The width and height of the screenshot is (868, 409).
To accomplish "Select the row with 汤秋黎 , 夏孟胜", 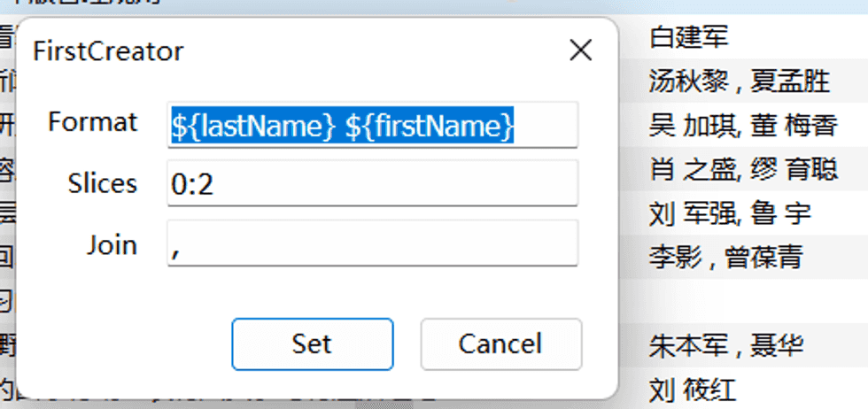I will pos(740,81).
